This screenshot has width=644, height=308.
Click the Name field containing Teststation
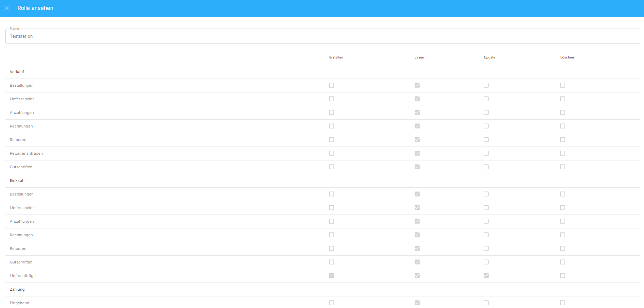(x=322, y=36)
